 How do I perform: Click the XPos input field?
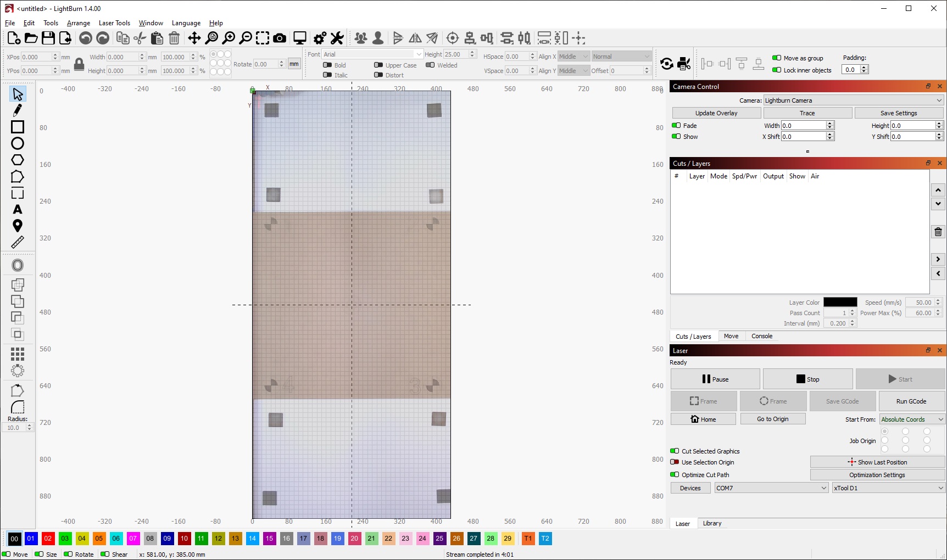point(40,57)
